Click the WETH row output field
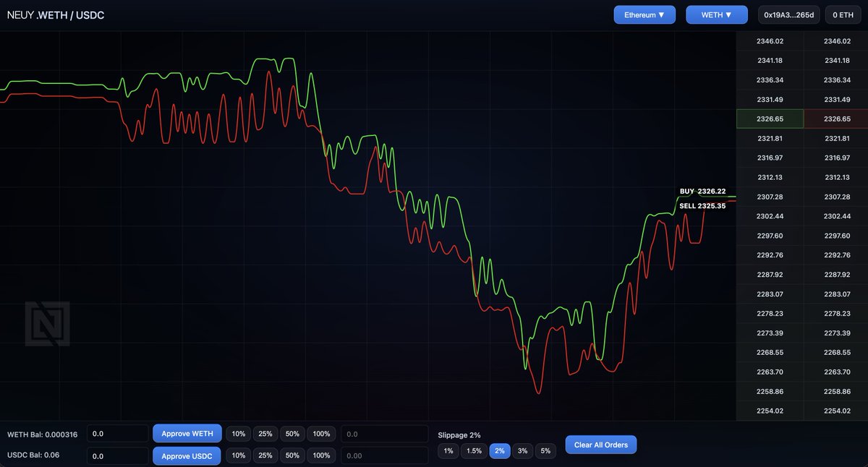The width and height of the screenshot is (868, 467). [x=385, y=434]
